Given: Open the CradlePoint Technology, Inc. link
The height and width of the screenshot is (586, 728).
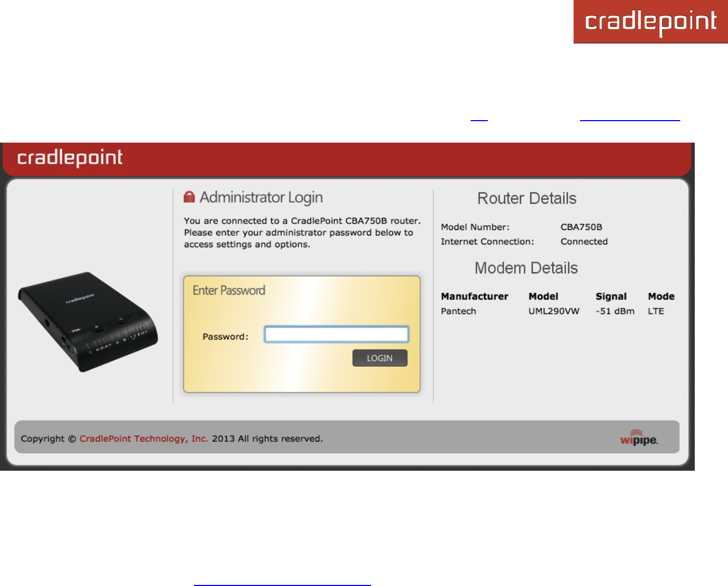Looking at the screenshot, I should 144,439.
